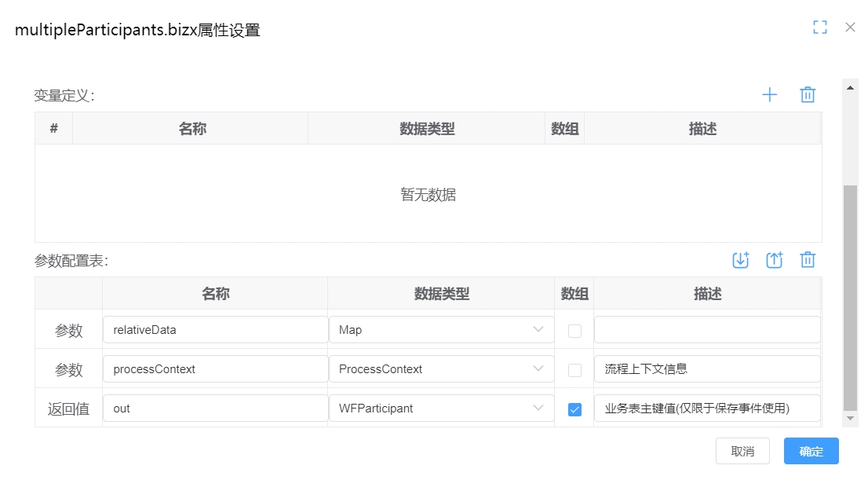This screenshot has height=480, width=868.
Task: Uncheck the 数组 checkbox for the out return value
Action: coord(574,409)
